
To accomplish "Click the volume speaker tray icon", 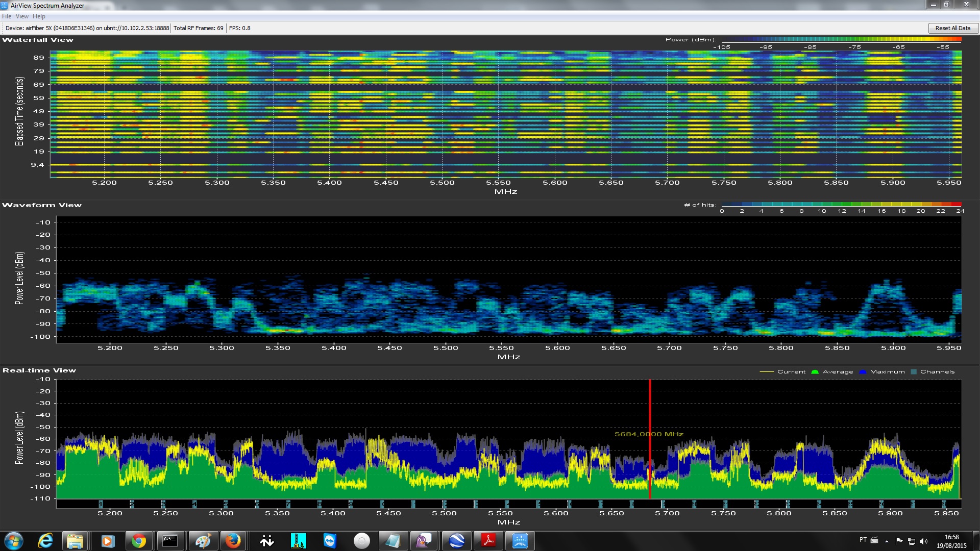I will pos(924,541).
